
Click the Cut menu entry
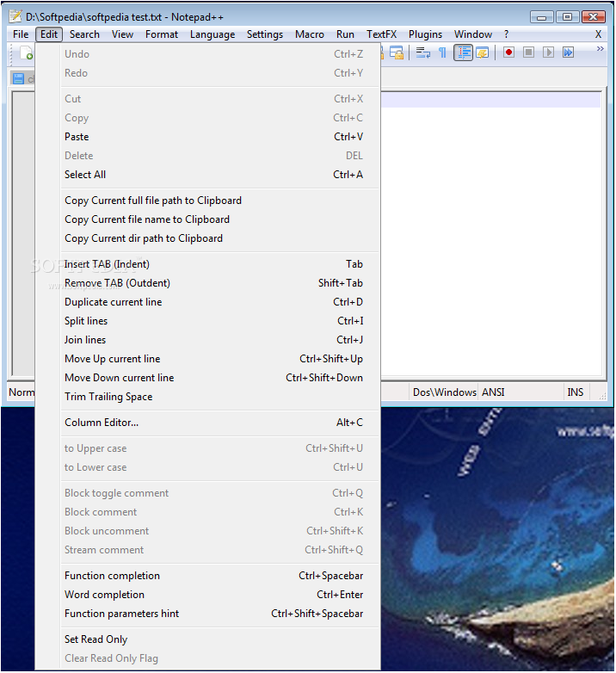pos(208,99)
